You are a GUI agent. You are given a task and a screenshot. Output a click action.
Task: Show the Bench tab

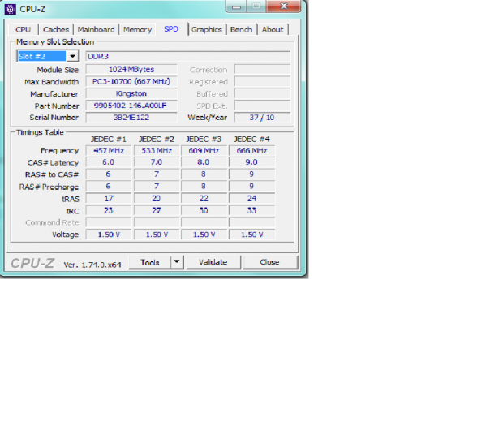241,29
